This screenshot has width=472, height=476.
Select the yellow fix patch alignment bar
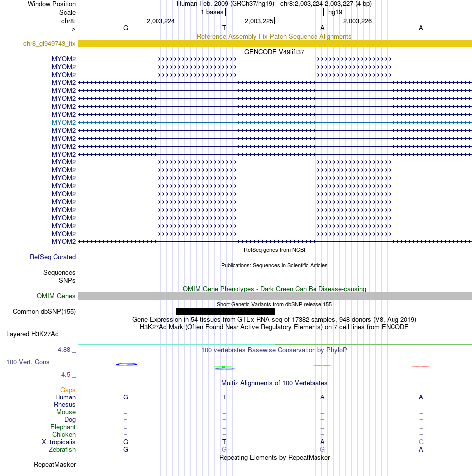274,43
